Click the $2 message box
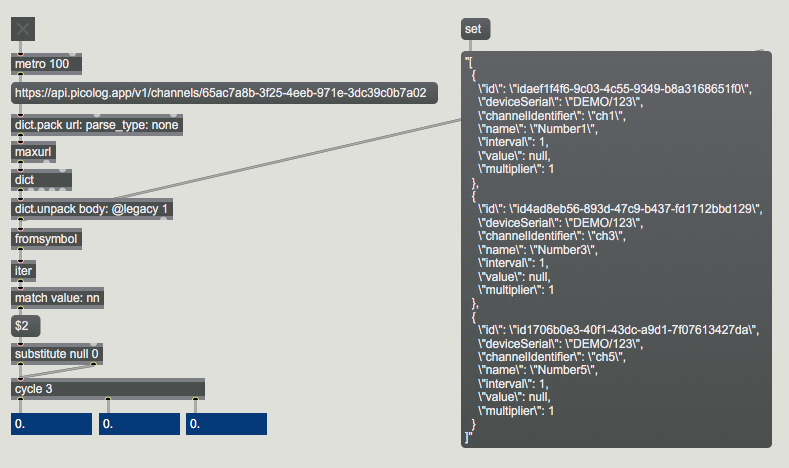 pyautogui.click(x=25, y=326)
